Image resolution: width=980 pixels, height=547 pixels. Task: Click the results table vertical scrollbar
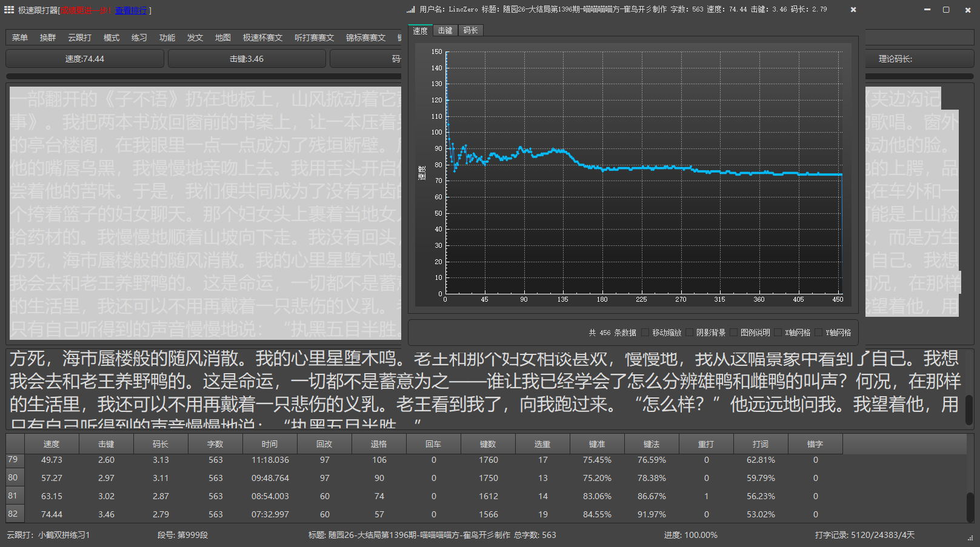tap(970, 506)
